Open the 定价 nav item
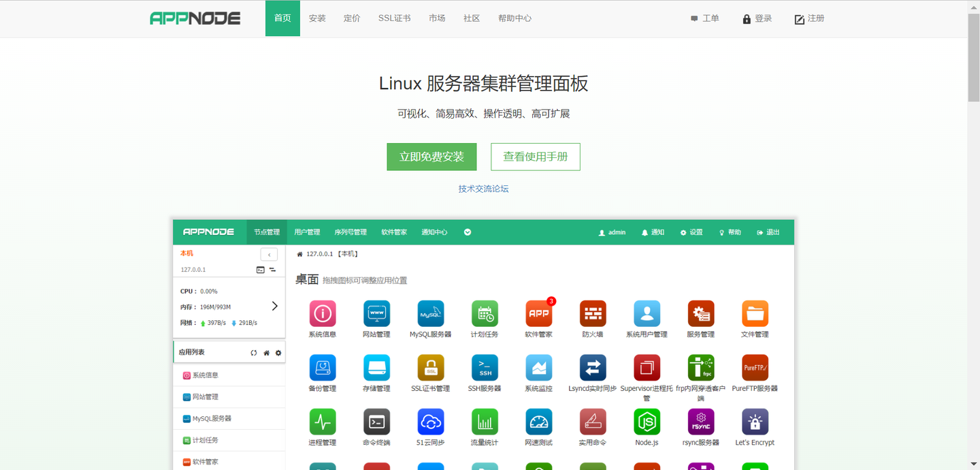Screen dimensions: 980x470 coord(352,18)
